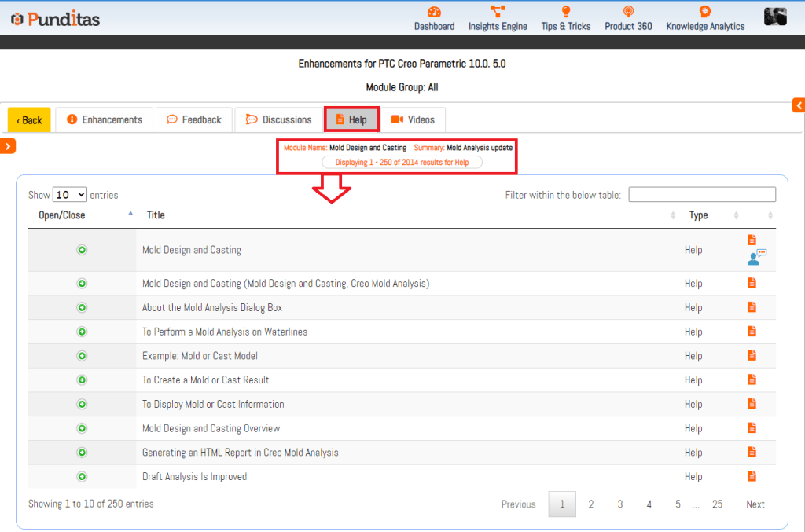The image size is (805, 532).
Task: Open the feedback person icon in first row
Action: pyautogui.click(x=756, y=257)
